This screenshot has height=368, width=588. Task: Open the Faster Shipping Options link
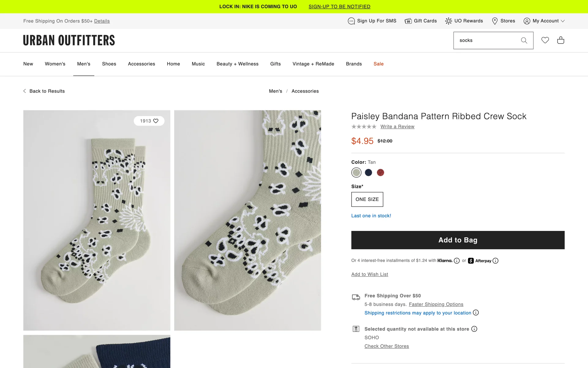click(436, 304)
